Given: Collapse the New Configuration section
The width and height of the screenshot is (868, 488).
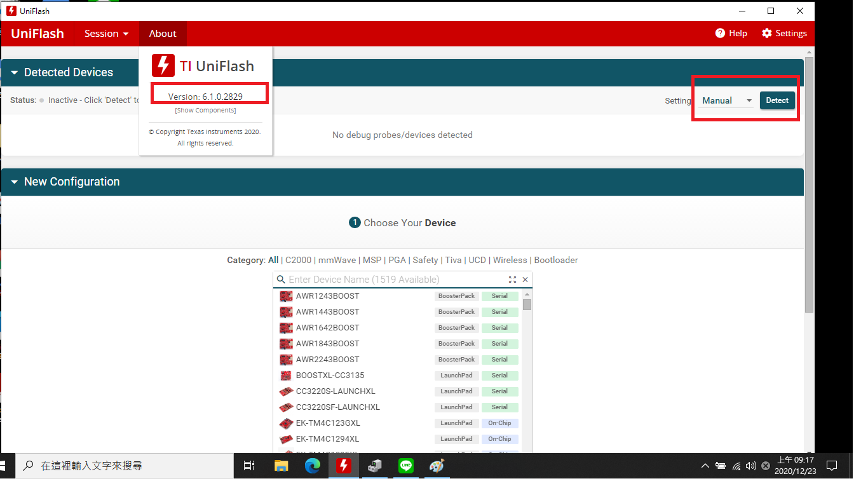Looking at the screenshot, I should 14,182.
